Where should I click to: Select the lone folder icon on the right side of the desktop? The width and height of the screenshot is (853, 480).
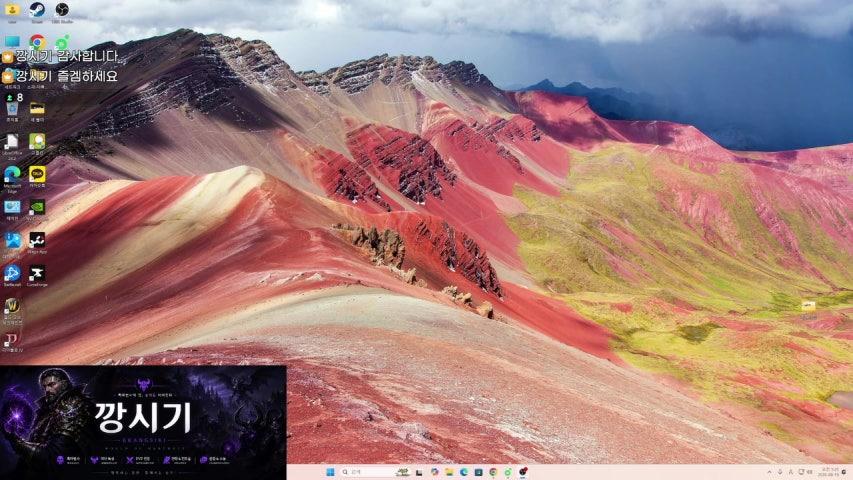coord(808,306)
